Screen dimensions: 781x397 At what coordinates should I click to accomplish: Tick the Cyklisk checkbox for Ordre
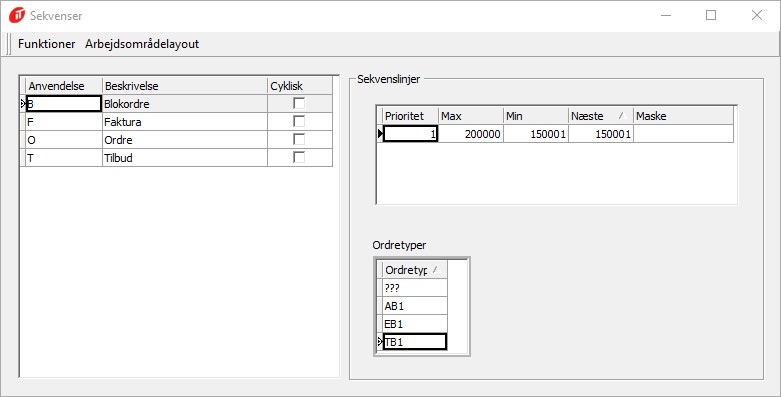coord(299,139)
